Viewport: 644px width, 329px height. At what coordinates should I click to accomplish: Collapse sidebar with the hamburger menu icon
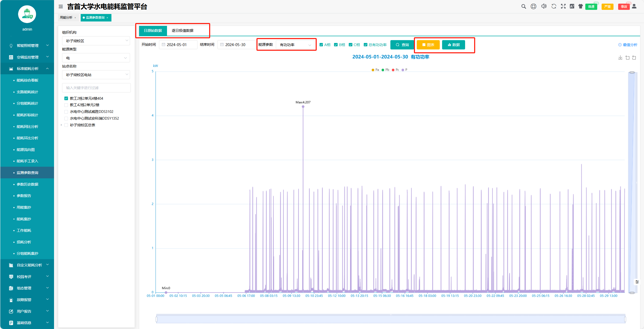[x=61, y=6]
